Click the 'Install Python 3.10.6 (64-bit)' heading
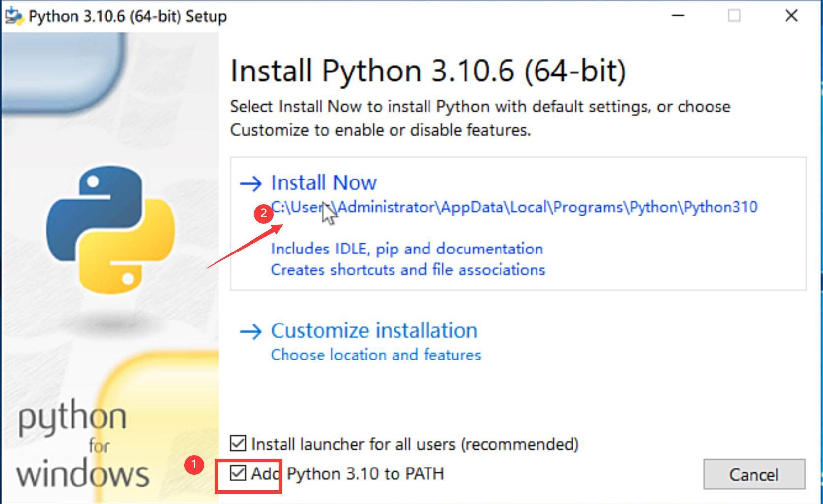Screen dimensions: 823x504 (x=428, y=71)
